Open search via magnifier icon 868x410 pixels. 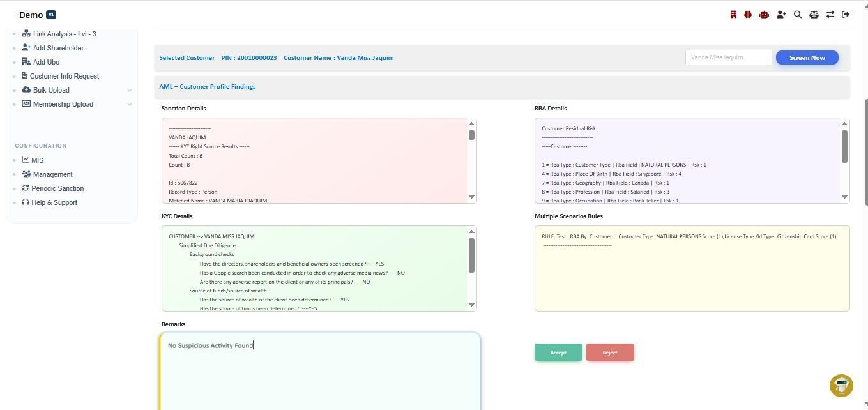click(798, 14)
